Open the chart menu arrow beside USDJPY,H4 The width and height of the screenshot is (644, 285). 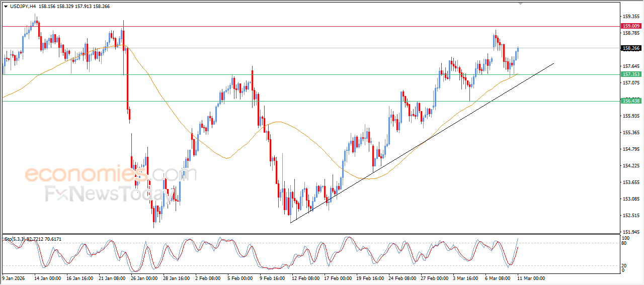click(x=6, y=7)
